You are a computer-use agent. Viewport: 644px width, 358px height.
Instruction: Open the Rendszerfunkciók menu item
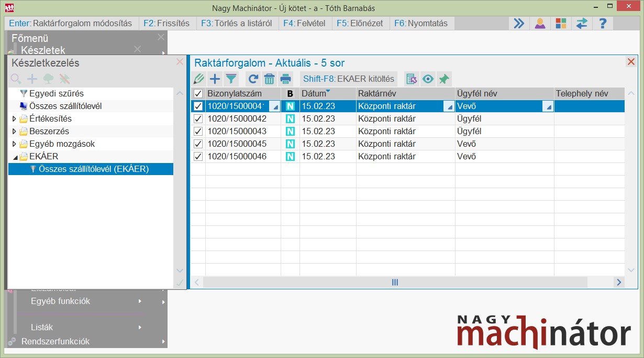pos(55,341)
